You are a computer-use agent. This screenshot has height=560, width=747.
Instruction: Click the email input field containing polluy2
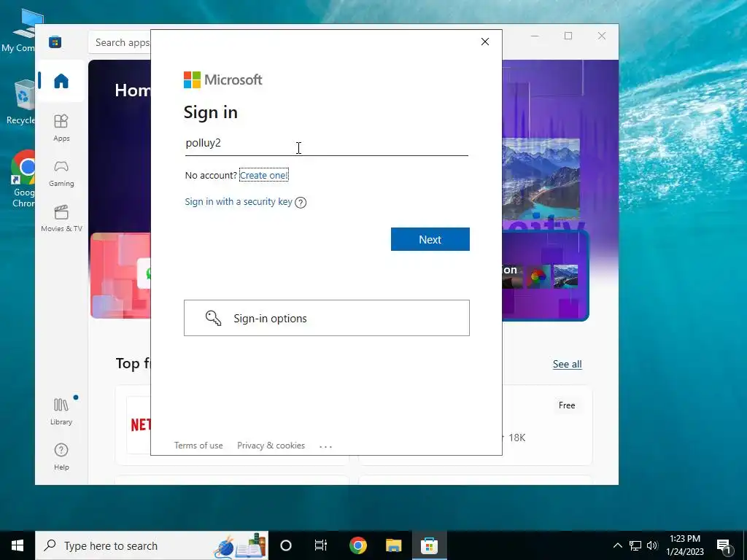(x=327, y=144)
